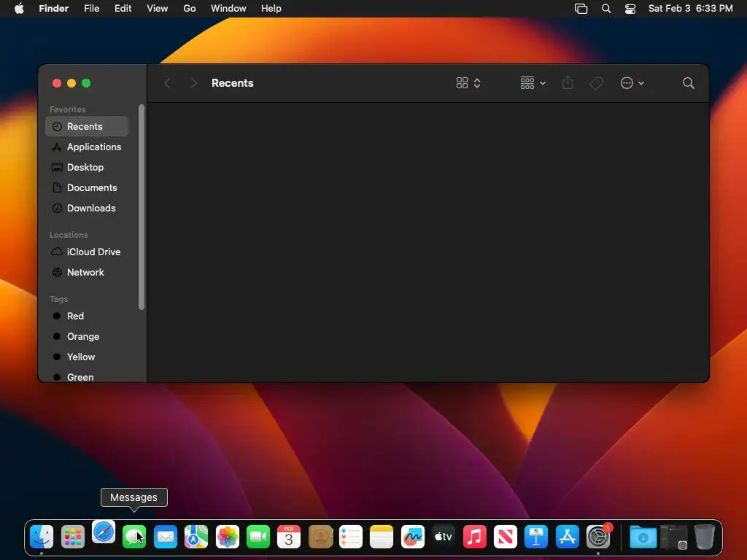
Task: Select the Green tag in sidebar
Action: point(87,377)
